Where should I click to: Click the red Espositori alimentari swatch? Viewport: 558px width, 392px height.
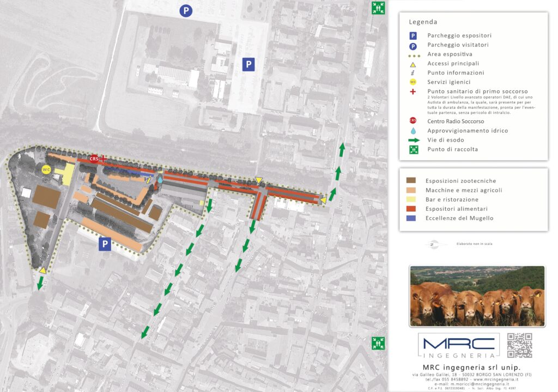click(411, 209)
